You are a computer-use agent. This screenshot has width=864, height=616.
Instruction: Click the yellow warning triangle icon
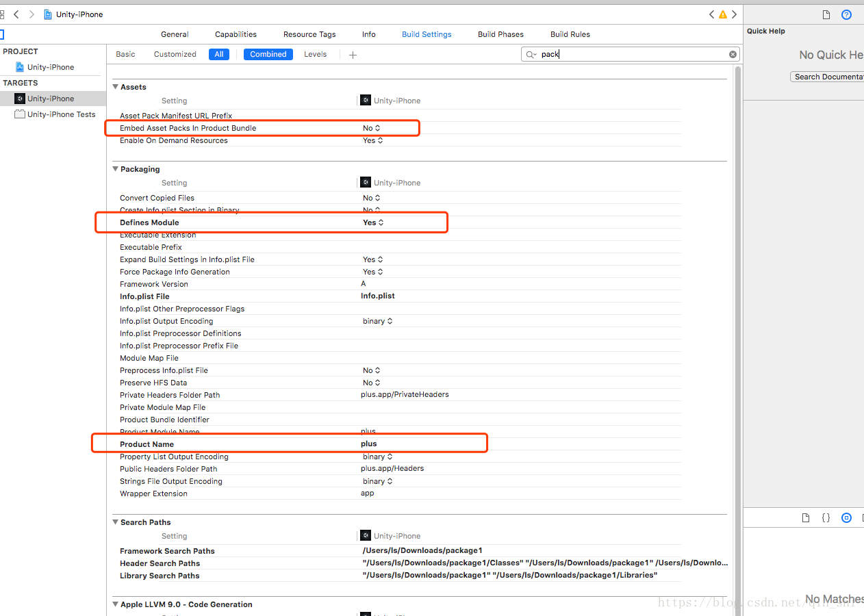[722, 14]
